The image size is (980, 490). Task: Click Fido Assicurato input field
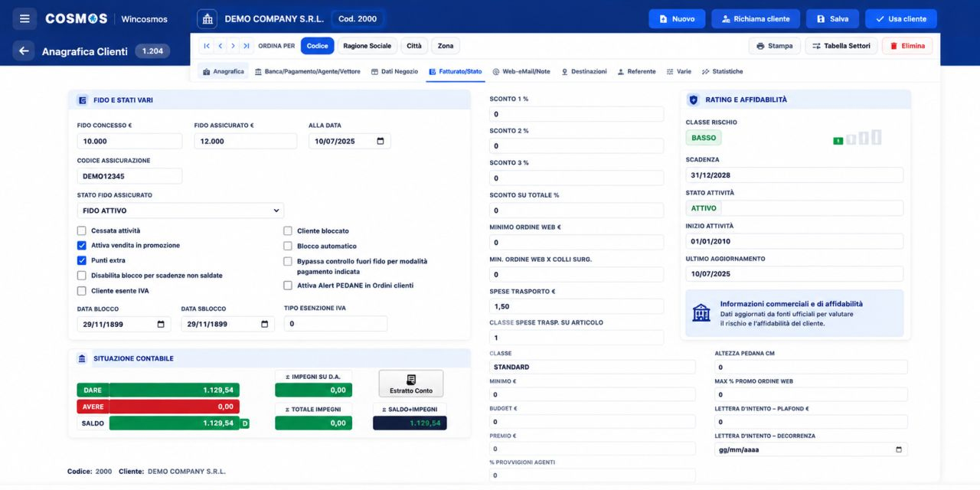click(x=245, y=141)
